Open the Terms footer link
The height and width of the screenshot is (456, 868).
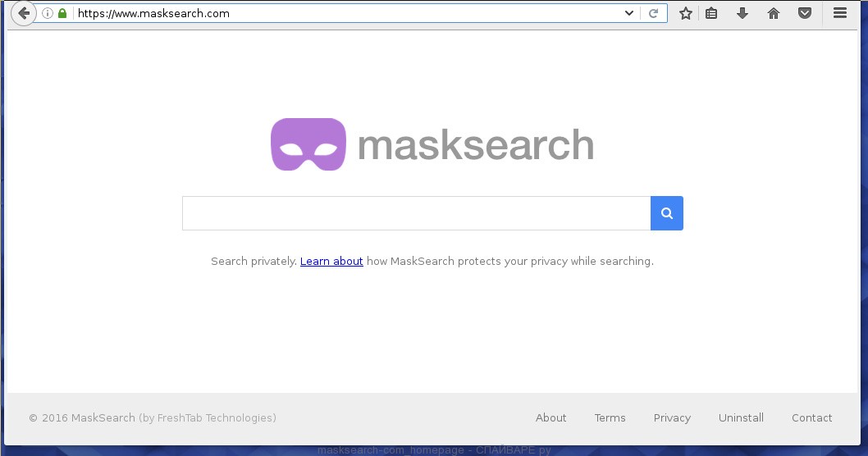[x=610, y=417]
